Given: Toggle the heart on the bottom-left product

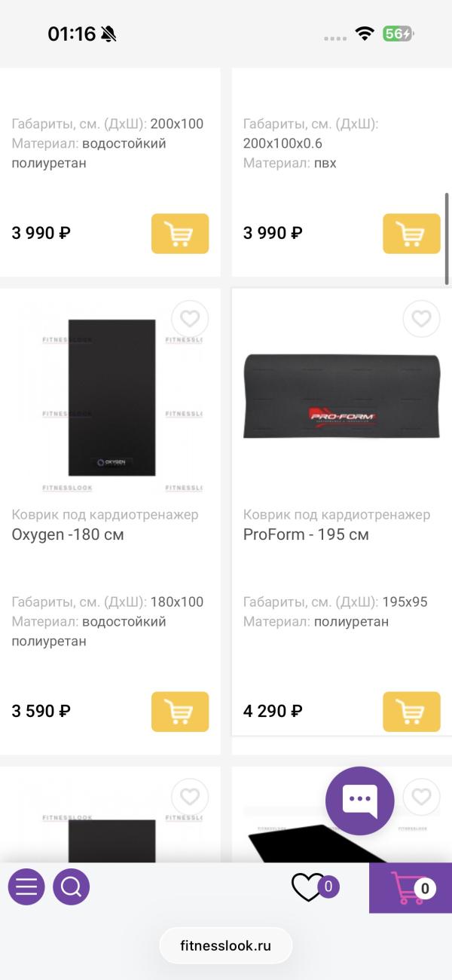Looking at the screenshot, I should 189,797.
